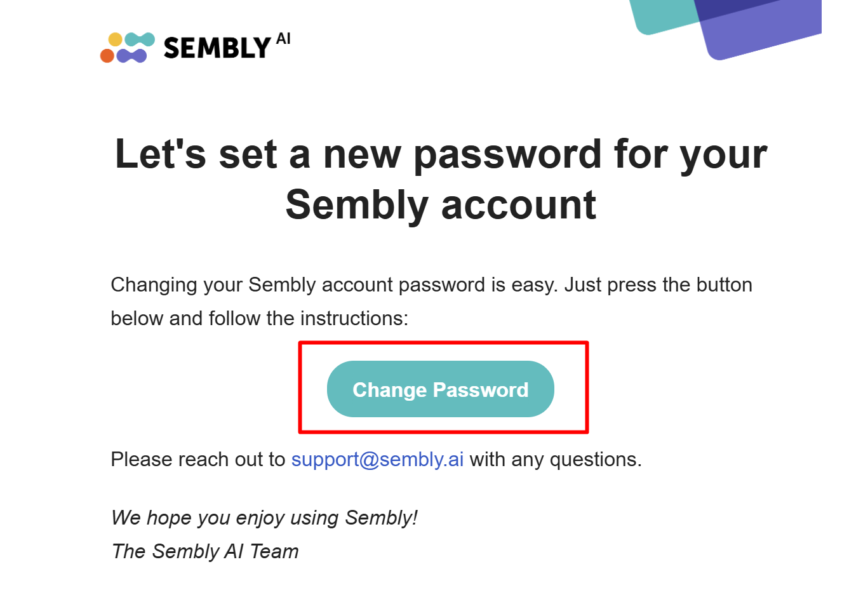The image size is (842, 616).
Task: Click the SEMBLY wordmark in the header
Action: (x=217, y=48)
